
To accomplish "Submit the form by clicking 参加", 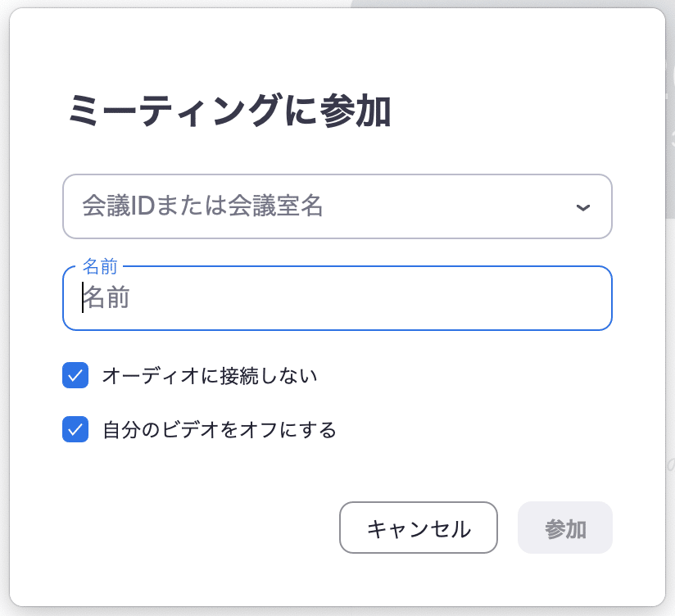I will click(564, 528).
